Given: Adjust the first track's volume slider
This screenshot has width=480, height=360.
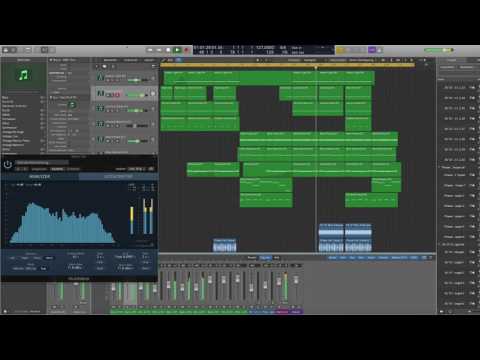Looking at the screenshot, I should [x=138, y=80].
